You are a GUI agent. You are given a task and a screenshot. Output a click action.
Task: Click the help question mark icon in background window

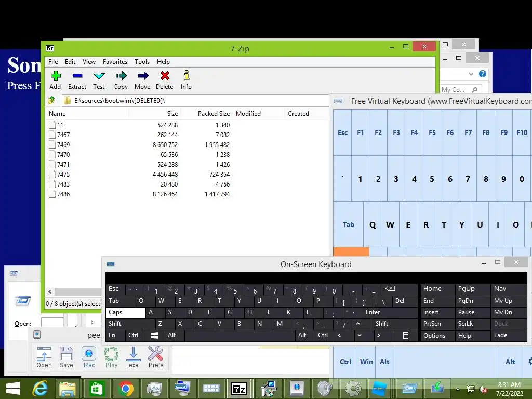click(x=483, y=74)
